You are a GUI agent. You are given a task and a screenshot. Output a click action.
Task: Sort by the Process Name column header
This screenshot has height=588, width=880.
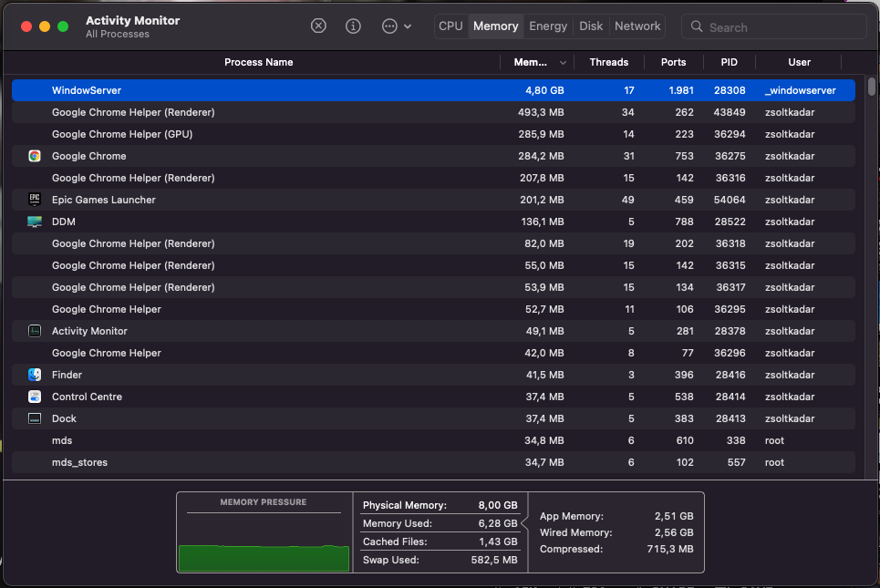point(258,62)
